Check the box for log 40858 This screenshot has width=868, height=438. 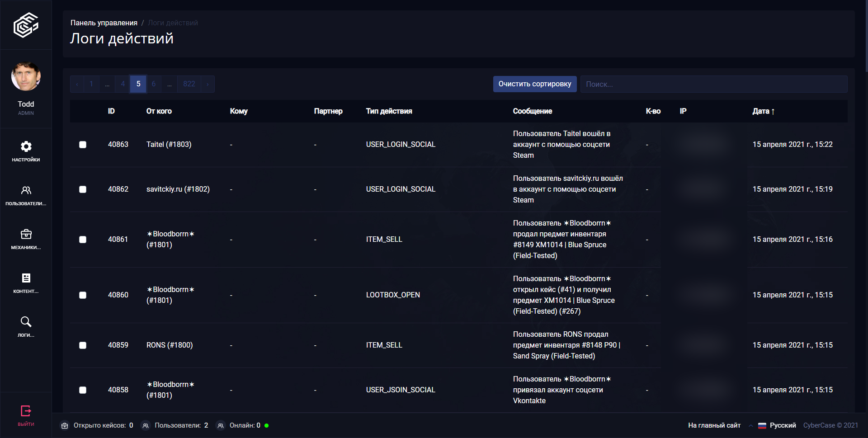[83, 390]
